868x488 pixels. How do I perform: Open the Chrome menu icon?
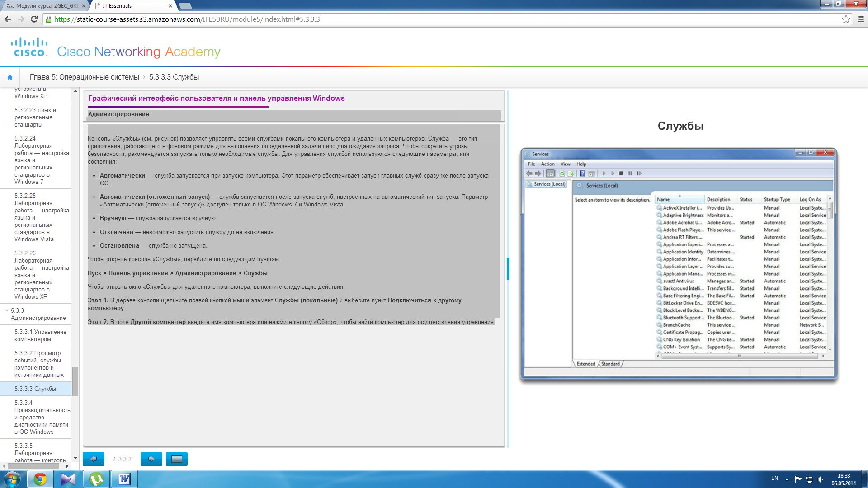[861, 19]
